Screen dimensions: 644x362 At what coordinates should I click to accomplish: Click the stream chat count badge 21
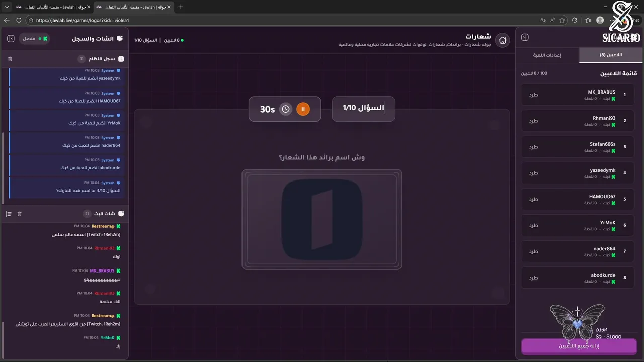[87, 214]
